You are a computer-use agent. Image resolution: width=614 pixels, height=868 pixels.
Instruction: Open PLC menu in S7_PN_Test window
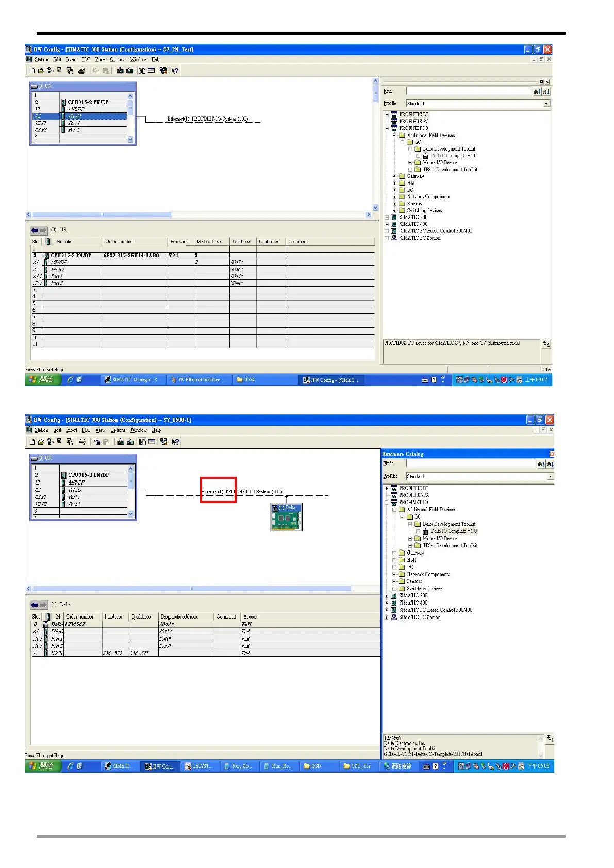[86, 60]
